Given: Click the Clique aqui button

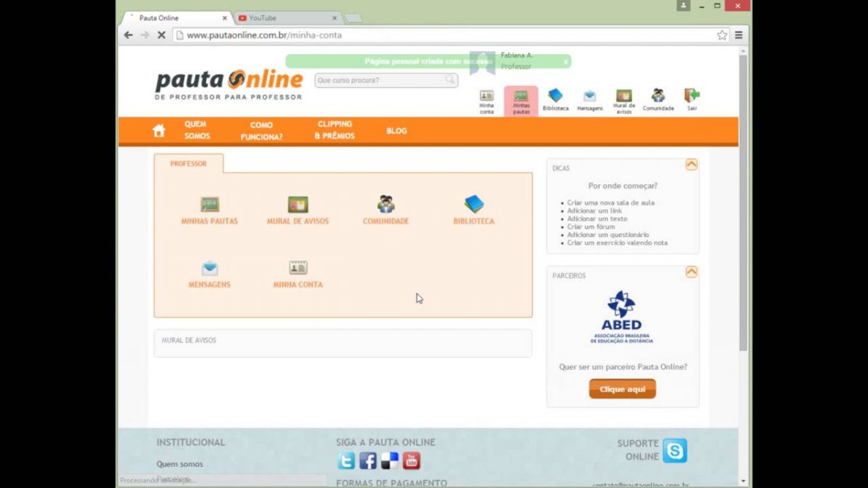Looking at the screenshot, I should pyautogui.click(x=622, y=389).
